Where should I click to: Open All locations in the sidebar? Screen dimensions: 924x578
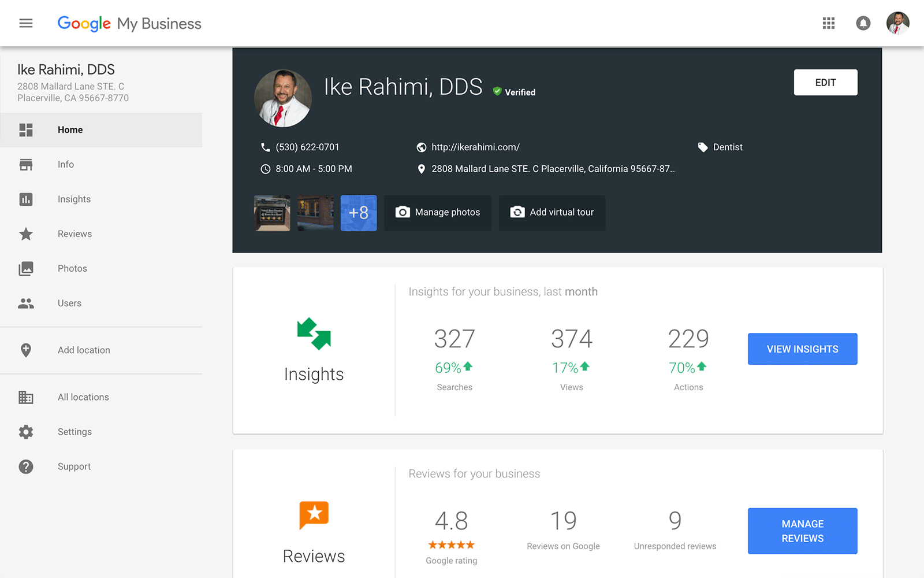click(x=101, y=397)
